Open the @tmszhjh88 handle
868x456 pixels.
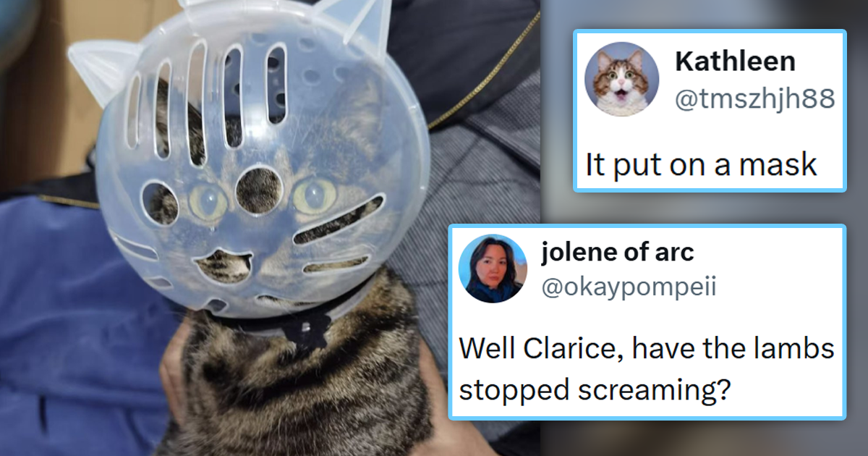tap(754, 98)
